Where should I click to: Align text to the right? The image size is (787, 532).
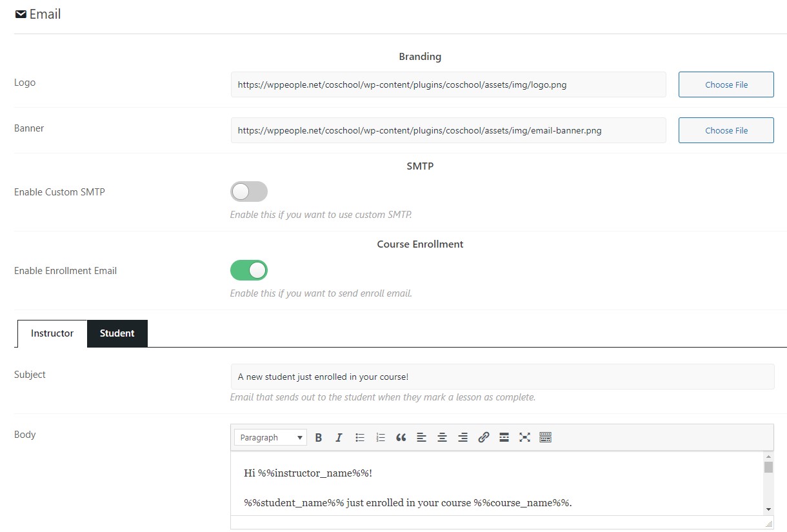[463, 438]
